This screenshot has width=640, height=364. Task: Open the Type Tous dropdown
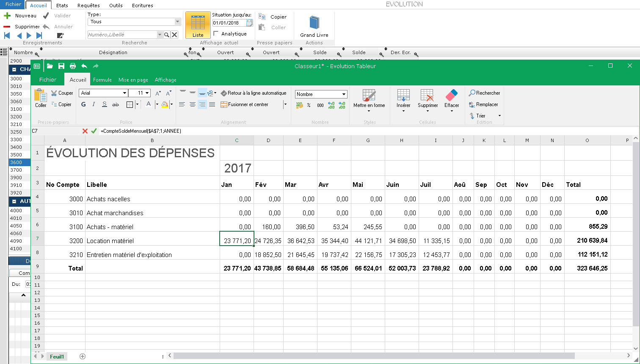178,22
